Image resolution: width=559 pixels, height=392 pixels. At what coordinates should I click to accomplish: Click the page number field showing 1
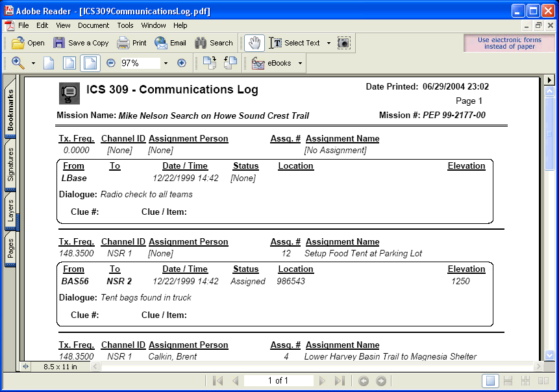tap(278, 381)
